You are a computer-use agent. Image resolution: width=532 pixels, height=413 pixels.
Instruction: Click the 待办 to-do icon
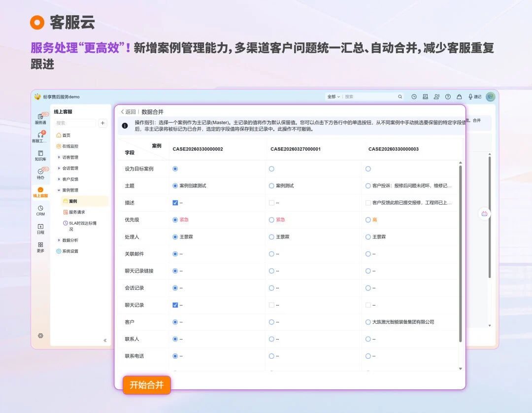coord(40,172)
